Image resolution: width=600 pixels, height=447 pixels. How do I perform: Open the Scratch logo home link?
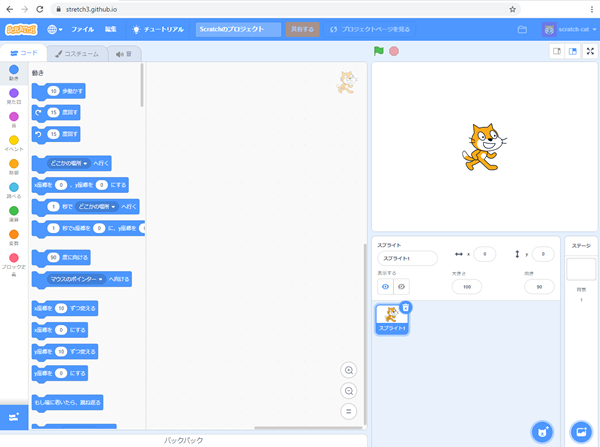(21, 29)
